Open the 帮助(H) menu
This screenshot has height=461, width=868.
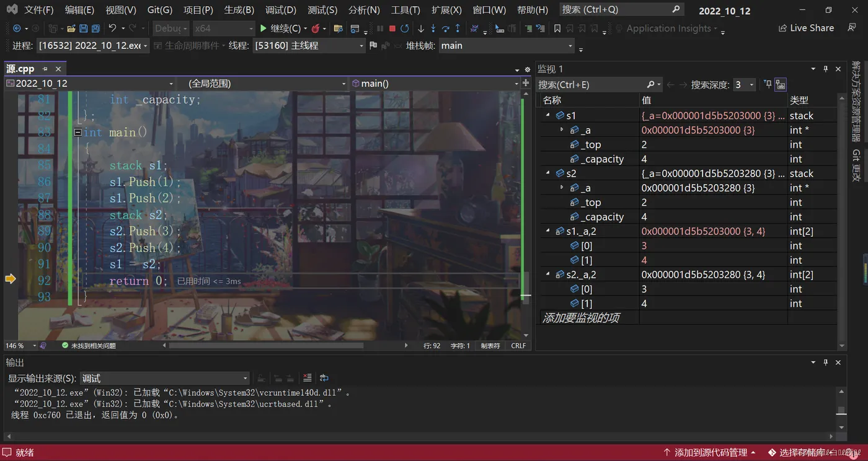tap(533, 10)
